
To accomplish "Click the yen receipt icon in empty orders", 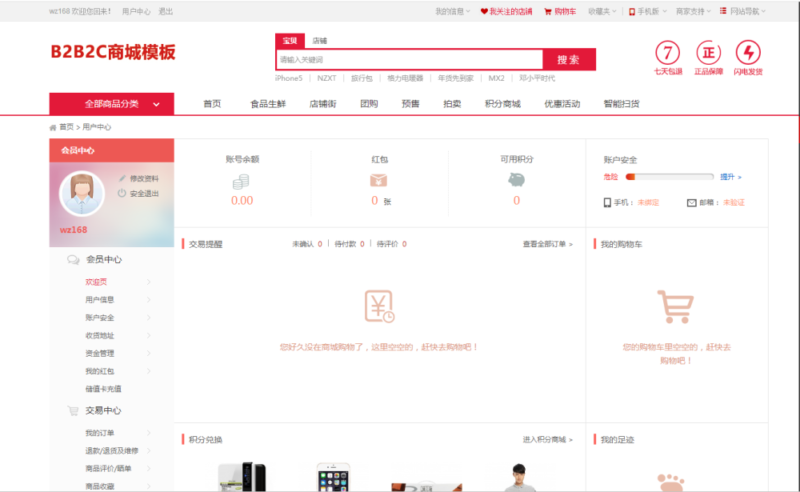I will [380, 306].
